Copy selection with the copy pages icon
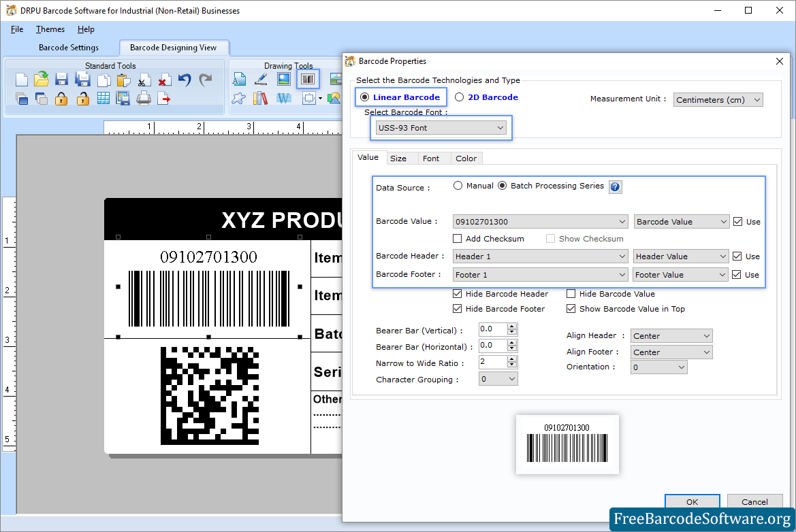This screenshot has height=532, width=796. (104, 80)
